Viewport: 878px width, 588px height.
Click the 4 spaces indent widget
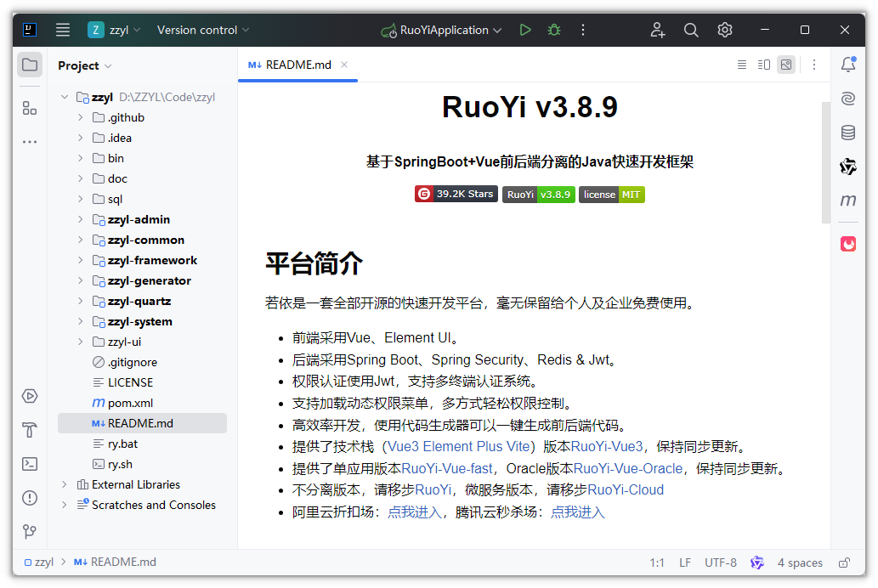click(x=800, y=563)
